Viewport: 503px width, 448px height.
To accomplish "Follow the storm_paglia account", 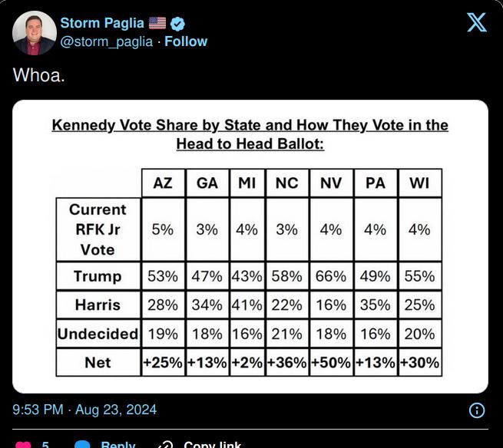I will 186,41.
